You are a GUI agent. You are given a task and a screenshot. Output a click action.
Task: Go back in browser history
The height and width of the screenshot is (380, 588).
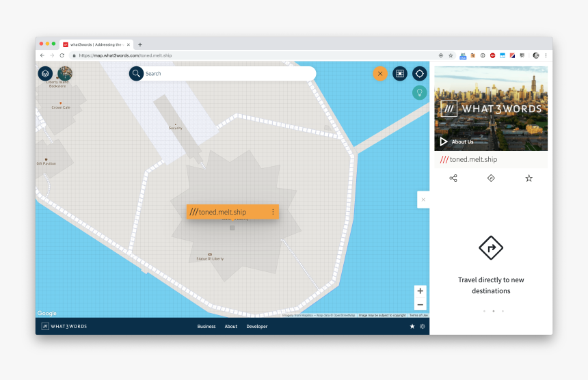click(x=42, y=55)
